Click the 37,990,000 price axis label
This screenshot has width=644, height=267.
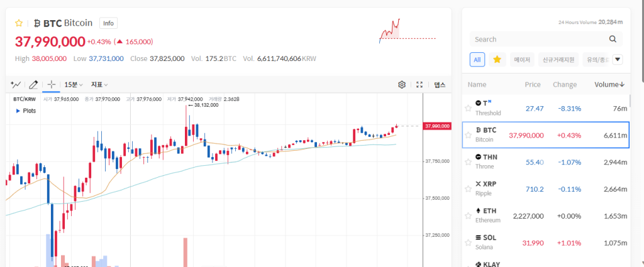click(438, 126)
